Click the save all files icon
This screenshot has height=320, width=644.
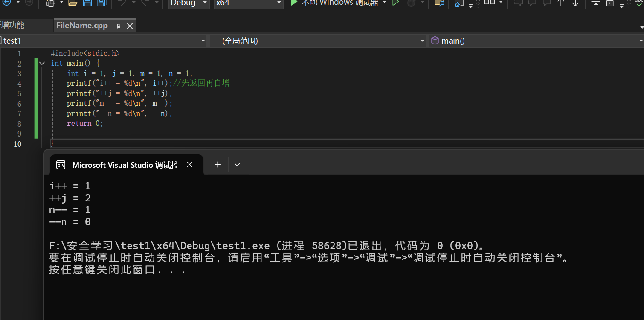coord(102,3)
